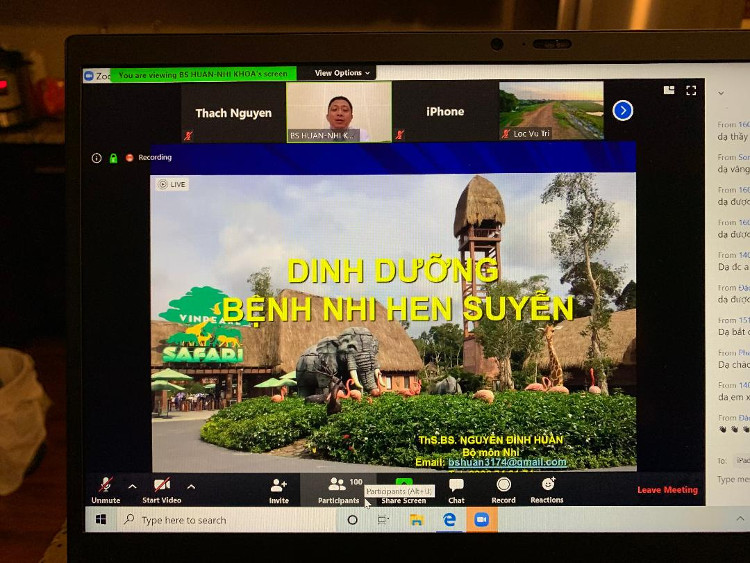Select the iPhone participant tile
The height and width of the screenshot is (563, 750).
click(x=445, y=111)
